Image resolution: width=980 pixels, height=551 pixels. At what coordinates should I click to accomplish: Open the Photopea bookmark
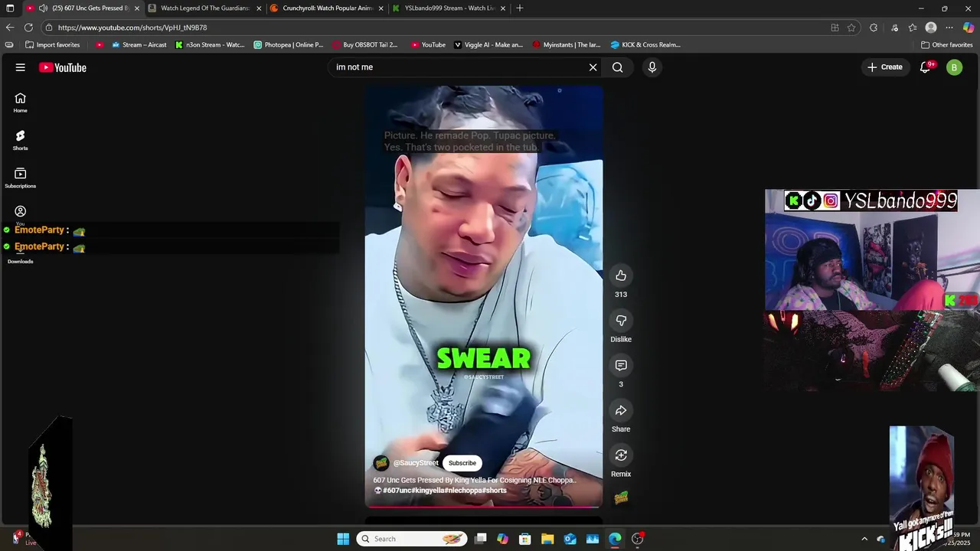point(289,45)
